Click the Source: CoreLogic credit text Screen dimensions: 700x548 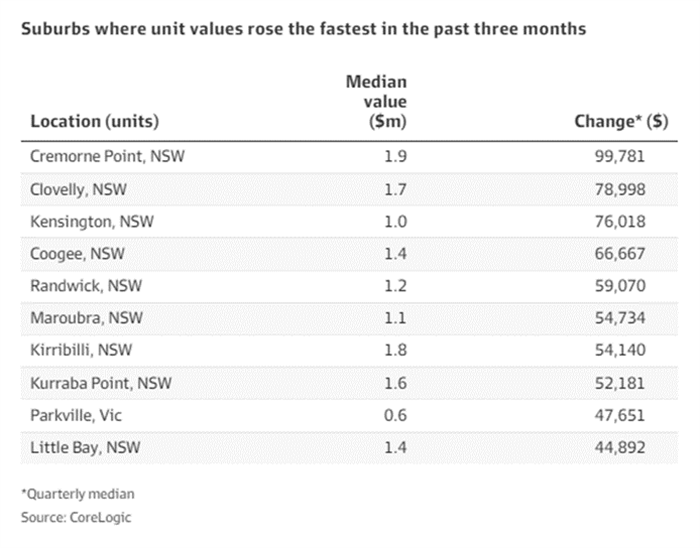tap(76, 517)
